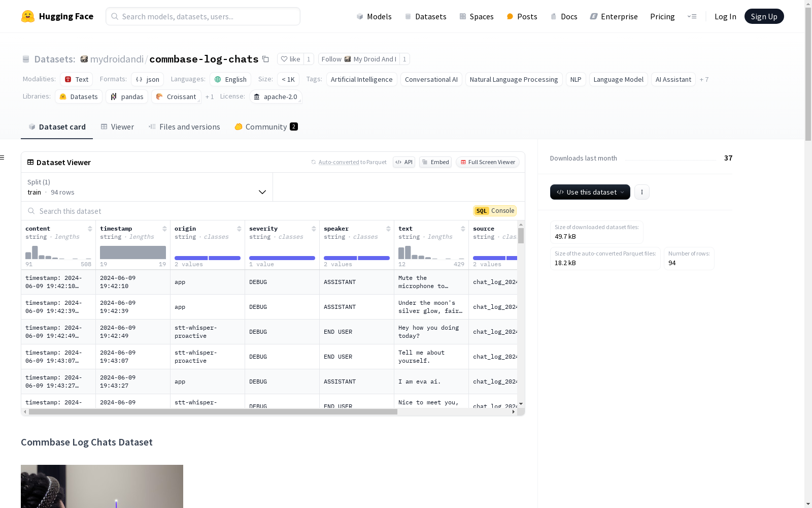Click the left sidebar table of contents icon

pos(2,157)
